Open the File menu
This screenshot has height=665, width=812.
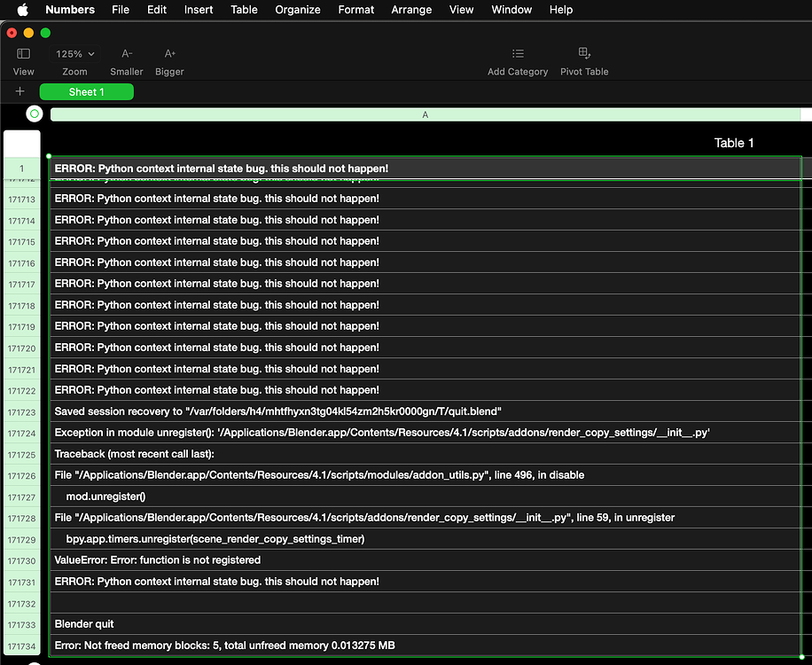click(x=121, y=10)
